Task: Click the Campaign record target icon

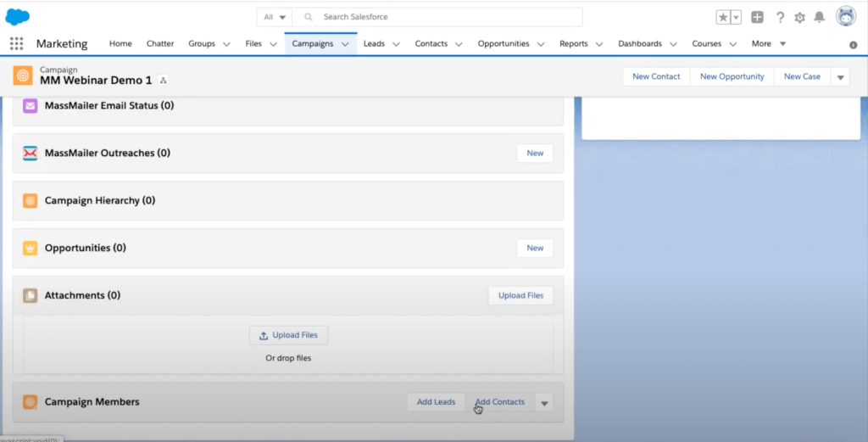Action: [23, 76]
